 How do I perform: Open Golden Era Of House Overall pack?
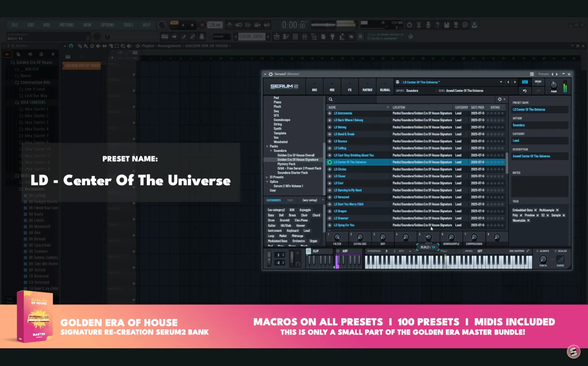296,155
